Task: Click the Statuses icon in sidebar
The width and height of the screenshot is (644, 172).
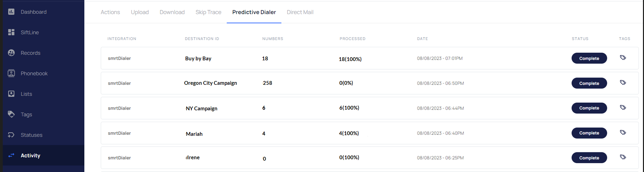Action: (x=11, y=135)
